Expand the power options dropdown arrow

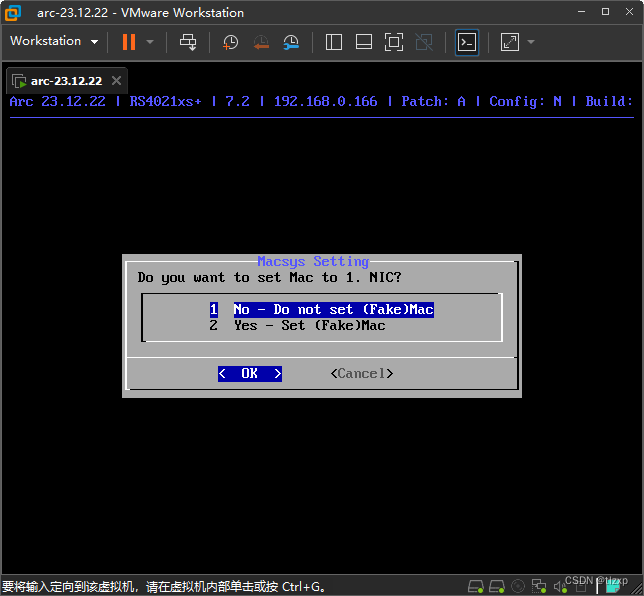150,41
